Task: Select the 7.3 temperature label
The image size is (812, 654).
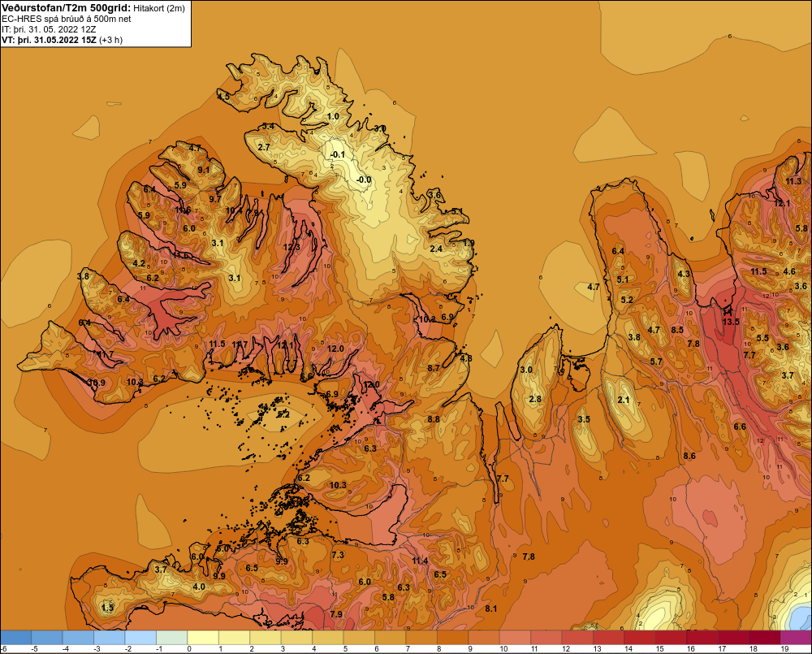Action: tap(338, 555)
